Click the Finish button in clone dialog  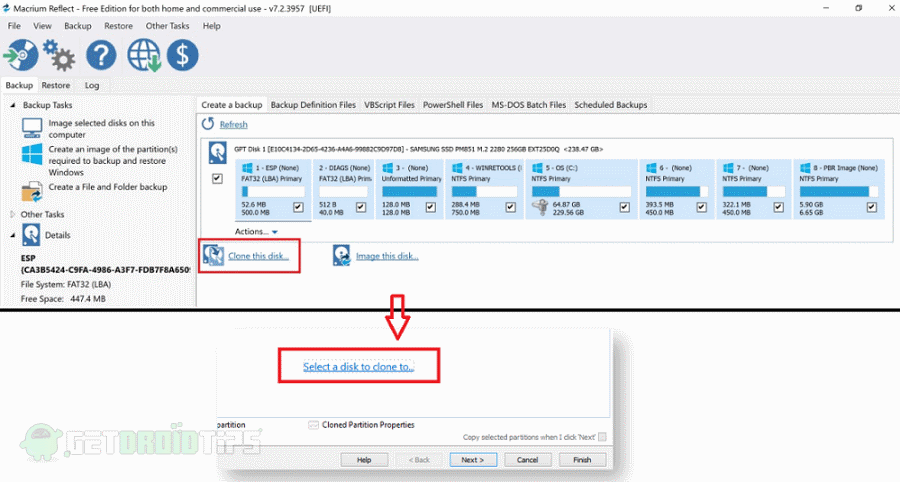coord(582,460)
